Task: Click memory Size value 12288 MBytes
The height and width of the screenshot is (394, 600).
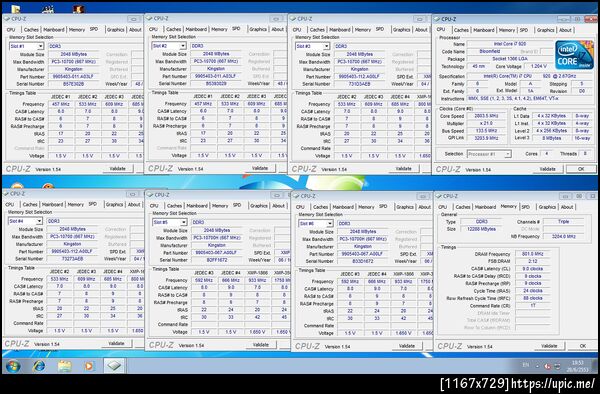Action: [481, 229]
